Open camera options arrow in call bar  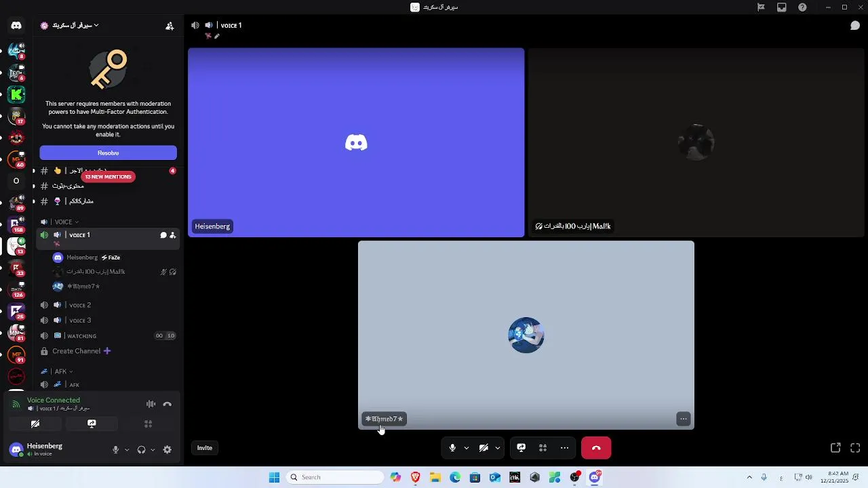(x=498, y=448)
